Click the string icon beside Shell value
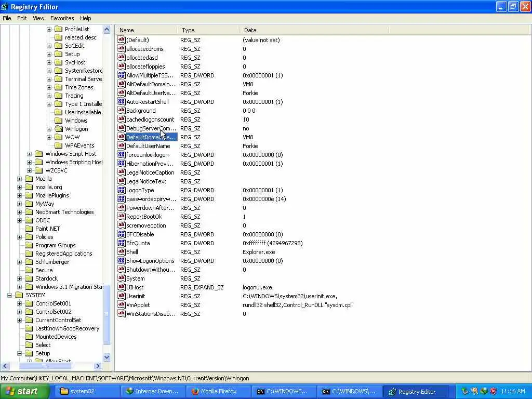 point(122,251)
